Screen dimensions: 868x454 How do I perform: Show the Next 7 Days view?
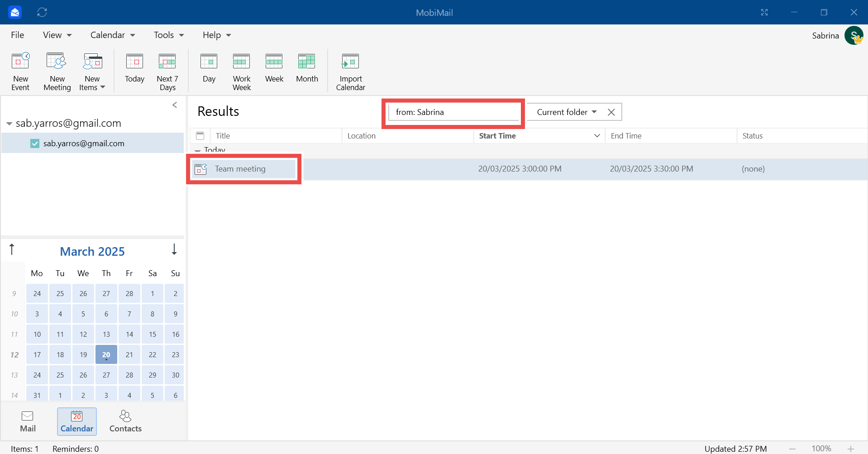pos(167,72)
